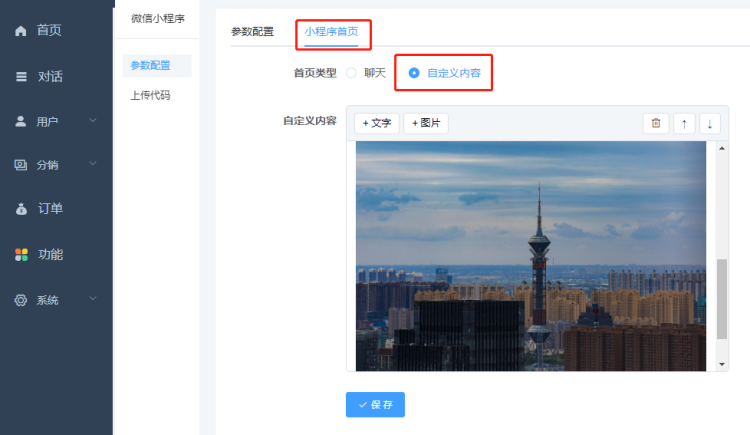Delete the selected content with the trash icon
The image size is (750, 435).
656,123
